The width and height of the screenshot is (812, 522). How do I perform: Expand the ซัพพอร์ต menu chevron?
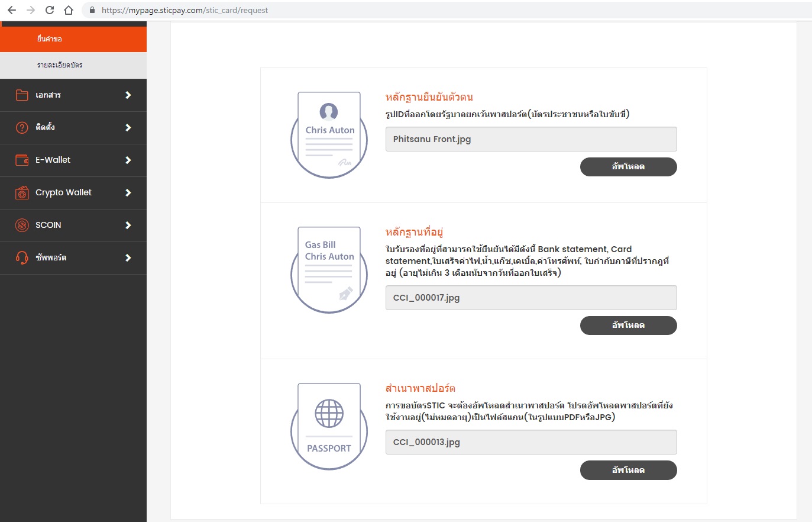[128, 257]
